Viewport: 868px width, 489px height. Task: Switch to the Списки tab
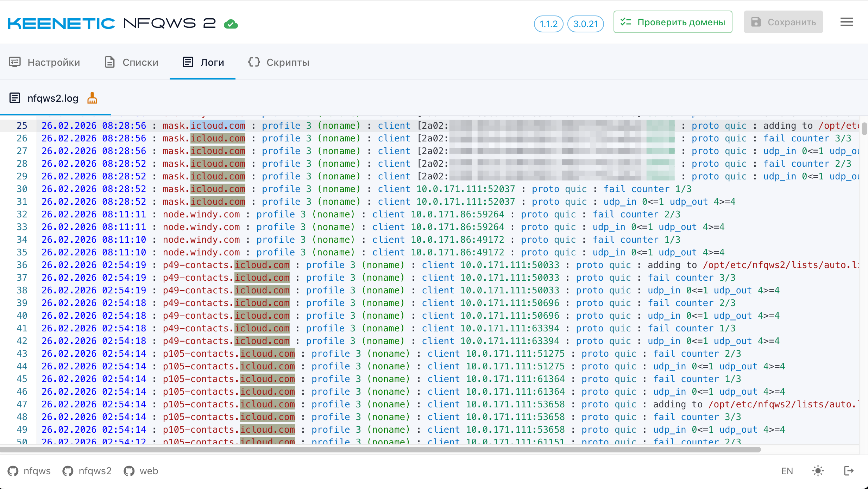pyautogui.click(x=132, y=62)
